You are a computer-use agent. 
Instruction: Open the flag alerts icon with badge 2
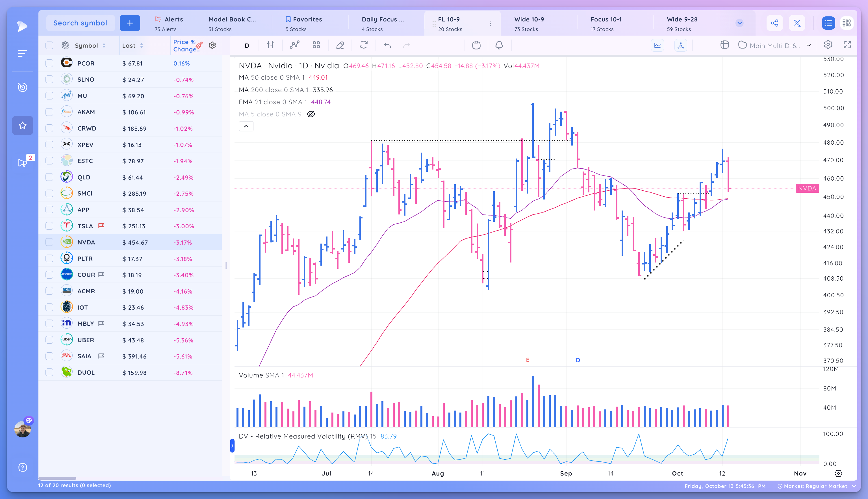[x=23, y=163]
